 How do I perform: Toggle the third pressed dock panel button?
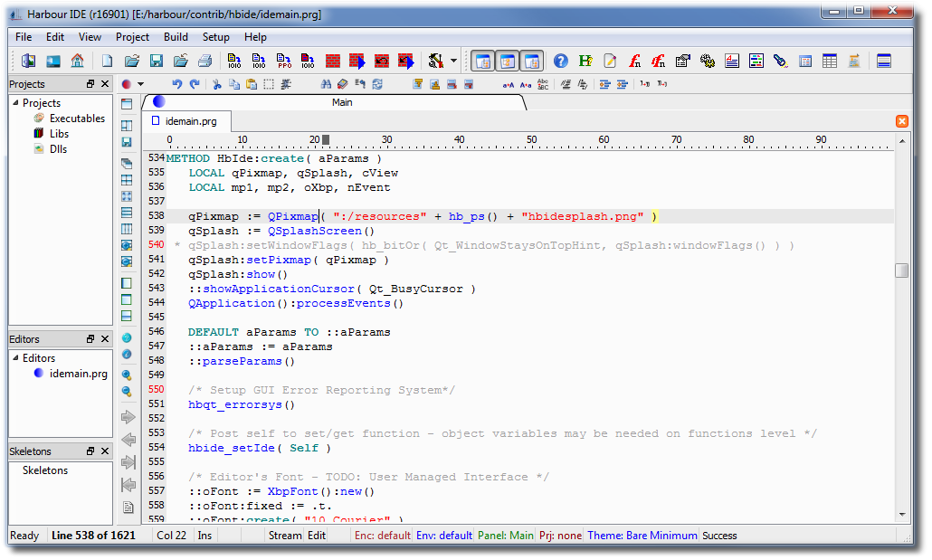(532, 62)
